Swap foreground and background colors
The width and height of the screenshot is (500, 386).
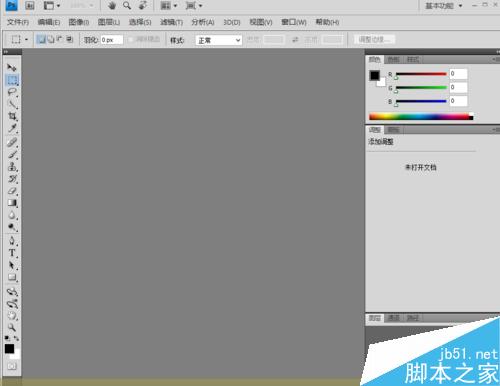[x=16, y=338]
